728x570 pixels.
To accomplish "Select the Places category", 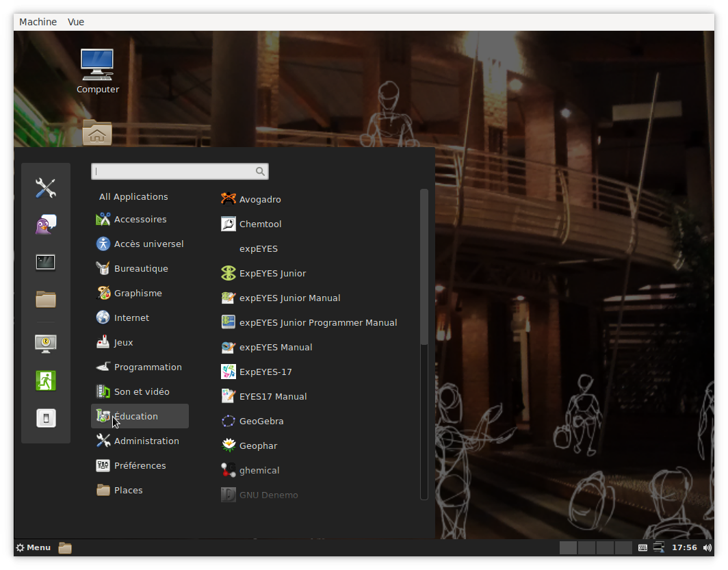I will (x=140, y=490).
